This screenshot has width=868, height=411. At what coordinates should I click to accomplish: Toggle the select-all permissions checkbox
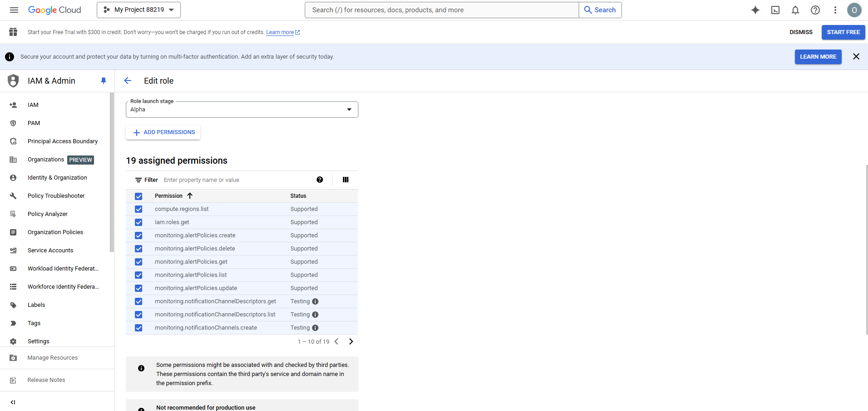tap(139, 196)
